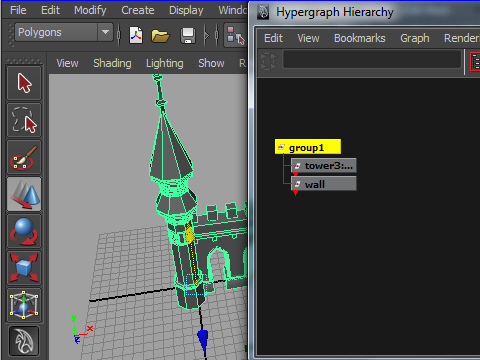Open the Hypergraph Edit menu

tap(273, 38)
